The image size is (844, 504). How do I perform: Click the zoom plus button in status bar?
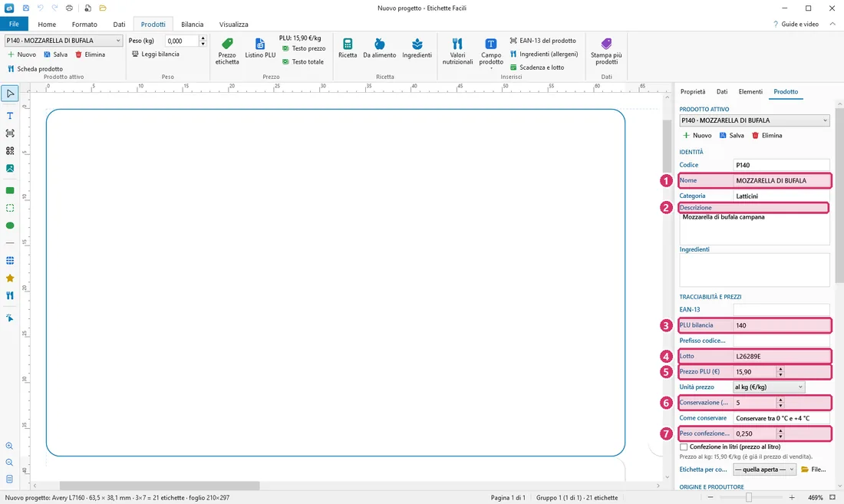tap(792, 498)
